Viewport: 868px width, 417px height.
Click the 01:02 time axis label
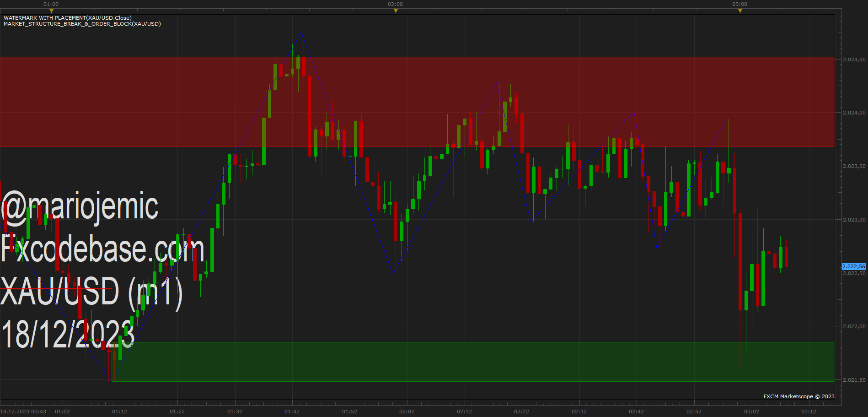tap(62, 412)
